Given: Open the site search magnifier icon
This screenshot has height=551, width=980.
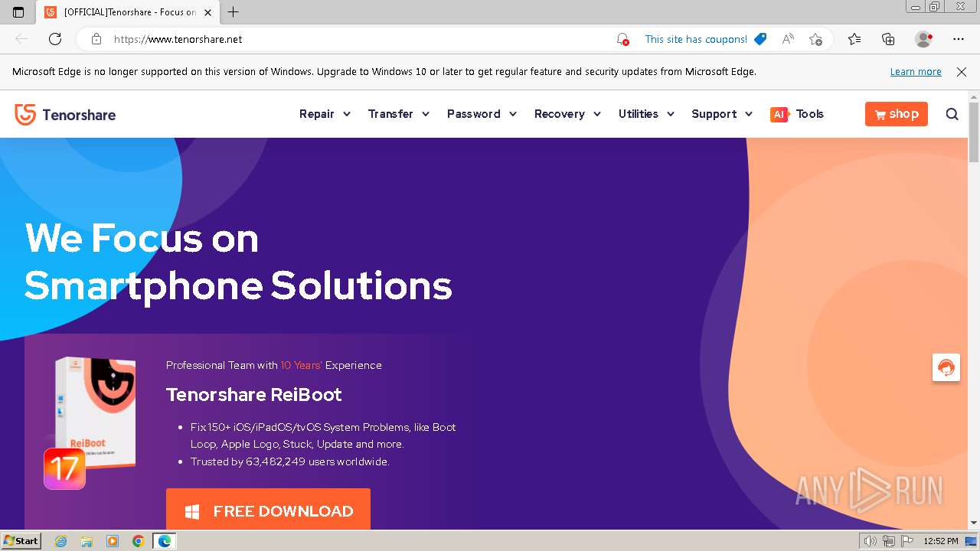Looking at the screenshot, I should pyautogui.click(x=952, y=114).
